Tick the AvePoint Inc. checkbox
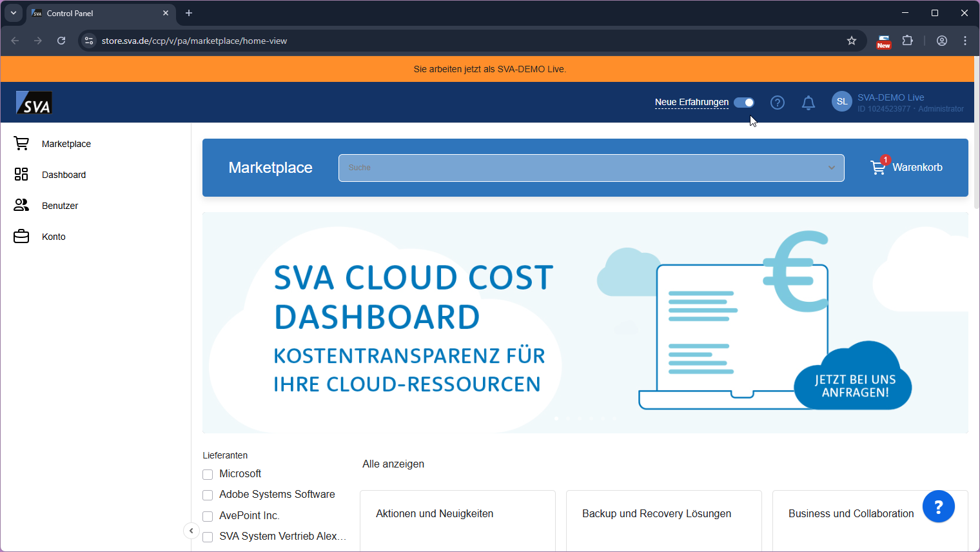 tap(208, 517)
